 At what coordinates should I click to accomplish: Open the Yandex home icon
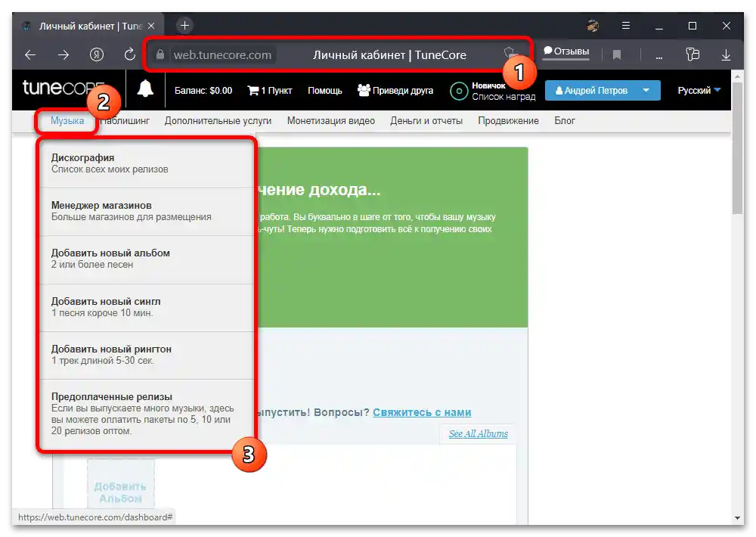tap(97, 54)
